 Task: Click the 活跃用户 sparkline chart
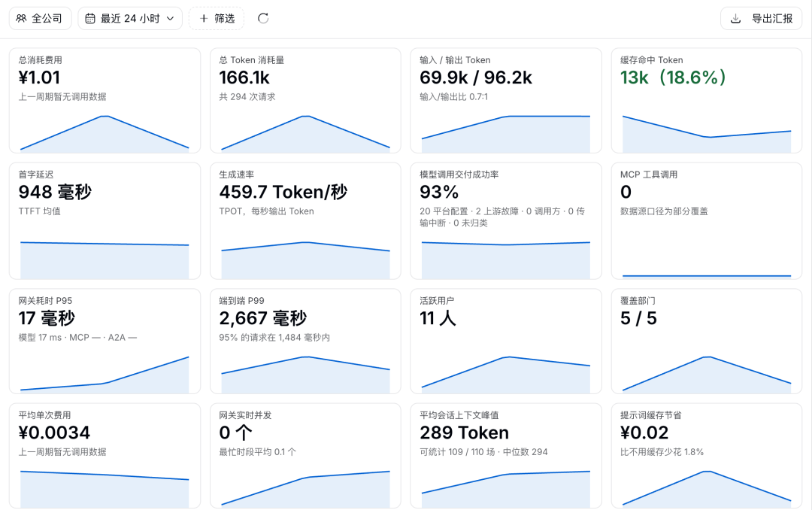506,375
